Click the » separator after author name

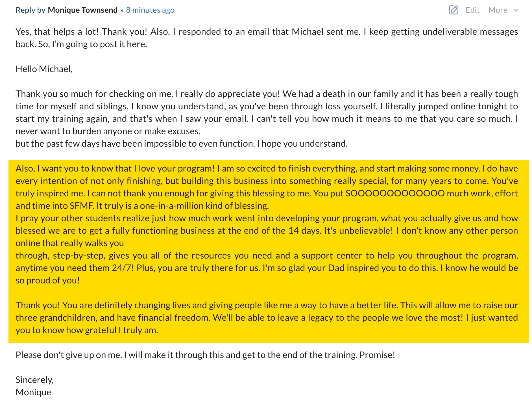pos(122,10)
